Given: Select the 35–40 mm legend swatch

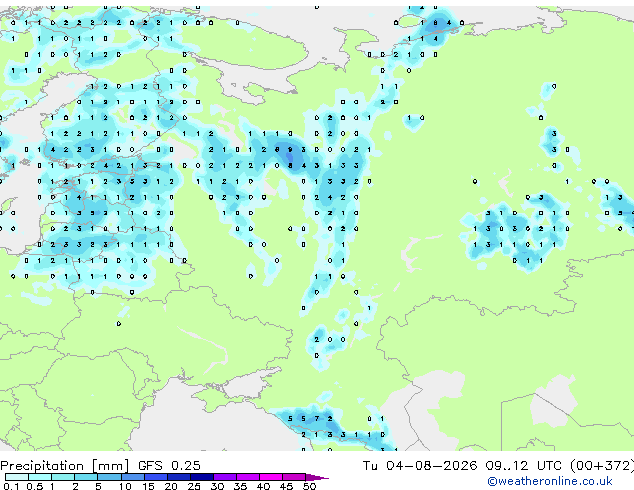Looking at the screenshot, I should 248,477.
